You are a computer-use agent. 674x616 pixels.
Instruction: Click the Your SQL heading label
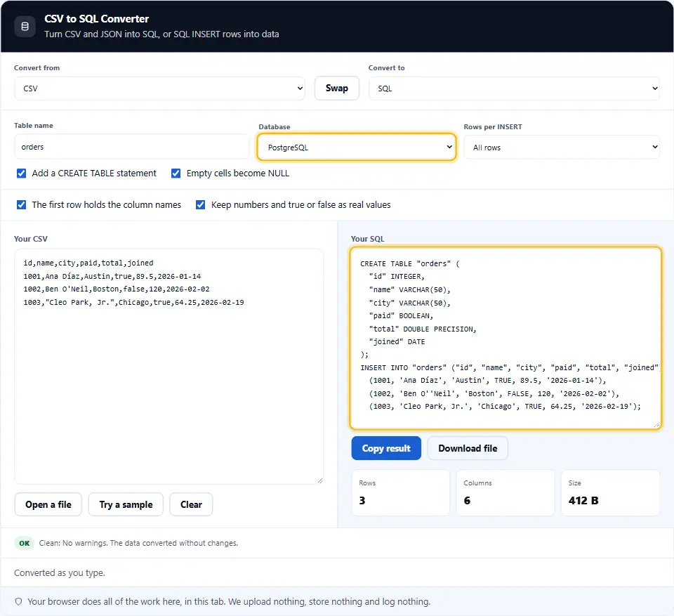click(x=367, y=239)
